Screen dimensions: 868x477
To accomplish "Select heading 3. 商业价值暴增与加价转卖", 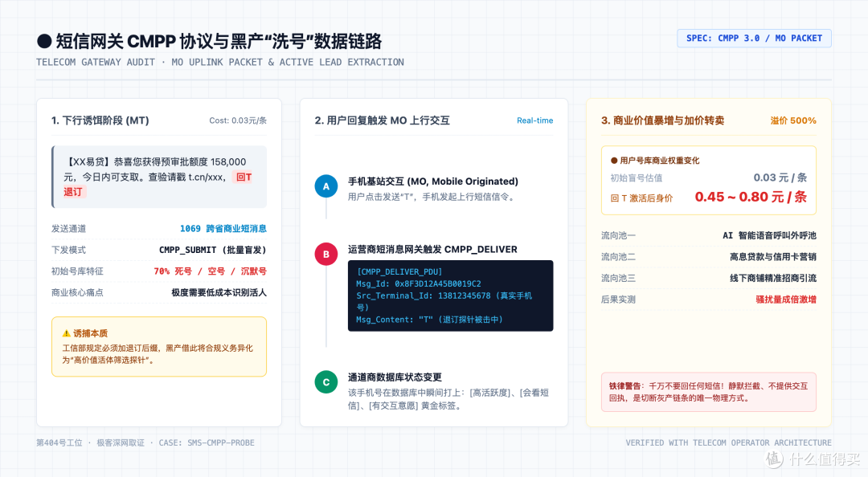I will click(662, 120).
